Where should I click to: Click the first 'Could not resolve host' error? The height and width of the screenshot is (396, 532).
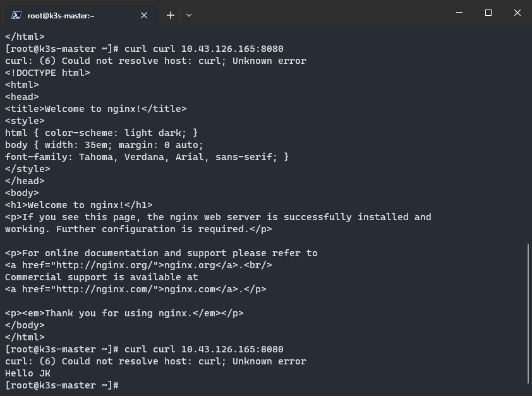155,61
